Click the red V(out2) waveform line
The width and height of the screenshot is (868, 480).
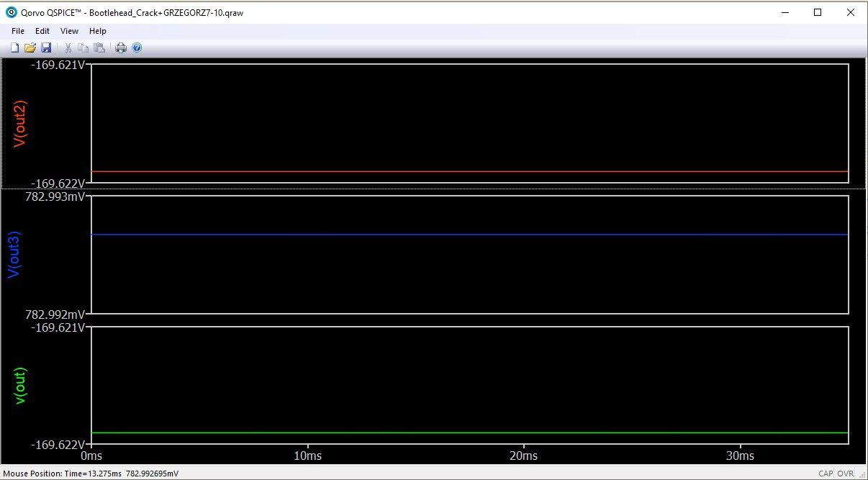click(x=469, y=171)
